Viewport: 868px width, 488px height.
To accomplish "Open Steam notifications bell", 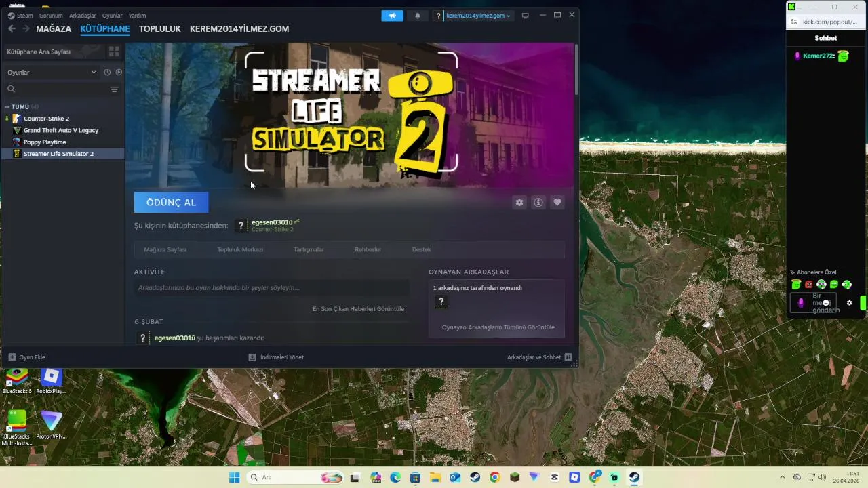I will (x=418, y=16).
